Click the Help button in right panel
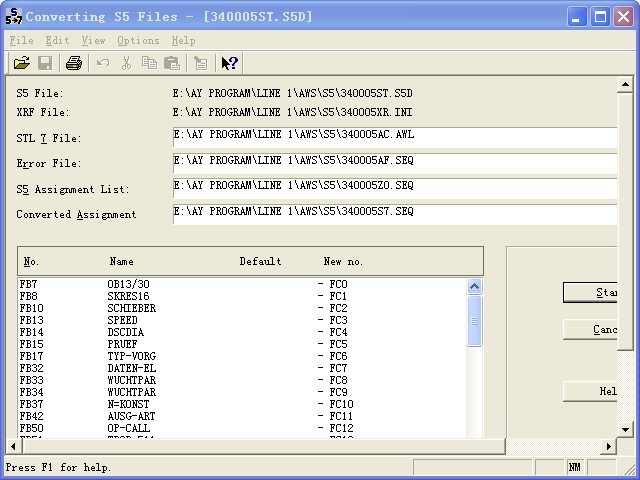The height and width of the screenshot is (480, 640). click(x=590, y=391)
